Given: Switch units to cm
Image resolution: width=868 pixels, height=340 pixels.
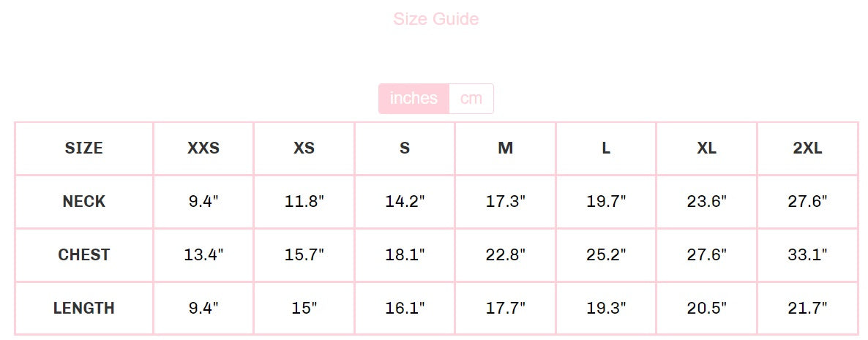Looking at the screenshot, I should [471, 99].
